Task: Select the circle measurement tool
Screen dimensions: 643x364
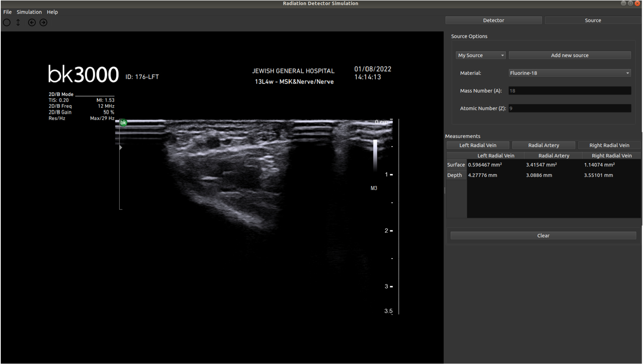Action: (x=6, y=22)
